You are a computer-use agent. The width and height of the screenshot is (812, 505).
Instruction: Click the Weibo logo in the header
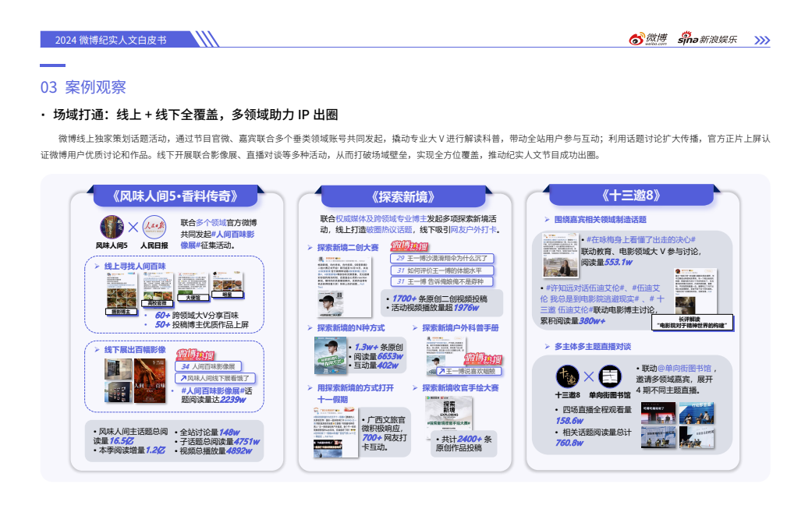click(648, 39)
